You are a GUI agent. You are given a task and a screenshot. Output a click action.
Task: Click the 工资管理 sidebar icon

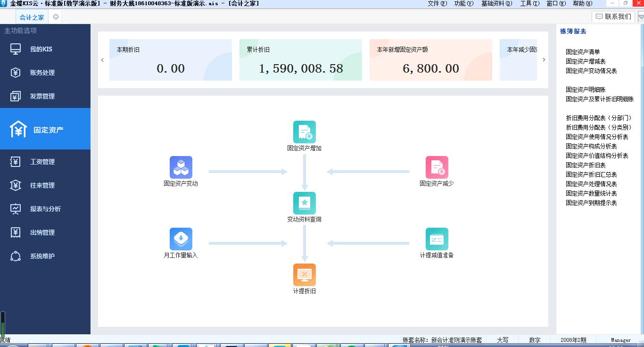pos(16,162)
